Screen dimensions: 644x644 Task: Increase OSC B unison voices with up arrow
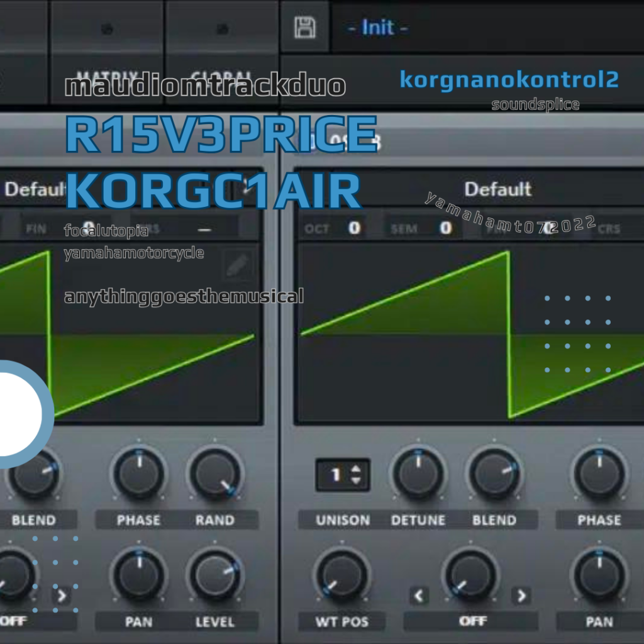pyautogui.click(x=356, y=469)
